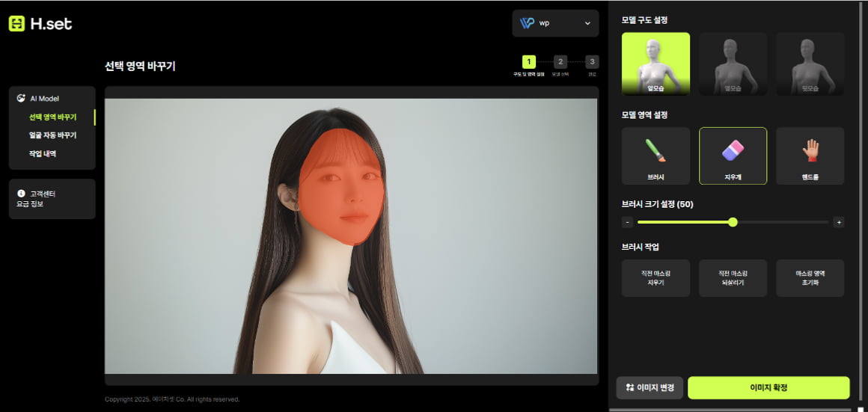Select the 지우개 (eraser) tool
The height and width of the screenshot is (412, 868).
point(733,156)
